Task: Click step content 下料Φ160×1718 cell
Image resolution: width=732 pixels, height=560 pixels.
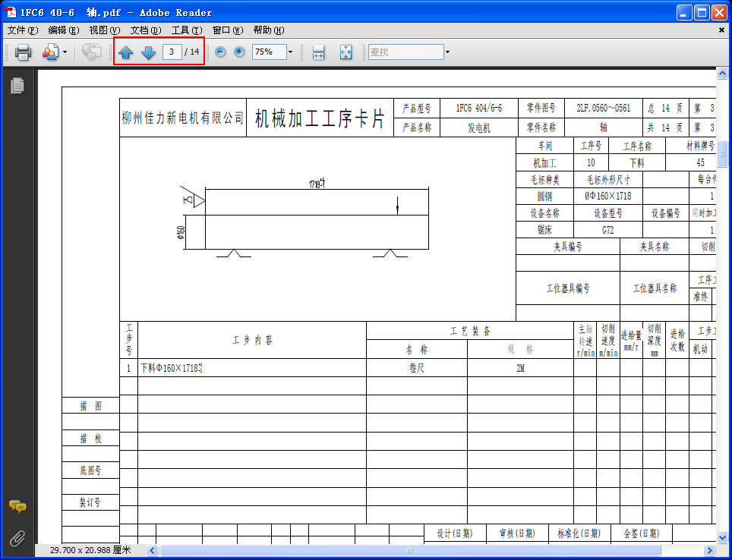Action: pos(252,368)
